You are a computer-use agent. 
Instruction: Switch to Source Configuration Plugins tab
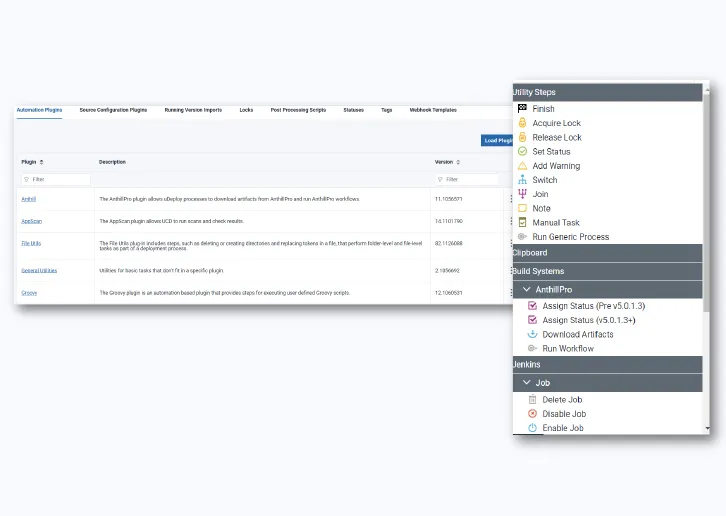tap(113, 110)
